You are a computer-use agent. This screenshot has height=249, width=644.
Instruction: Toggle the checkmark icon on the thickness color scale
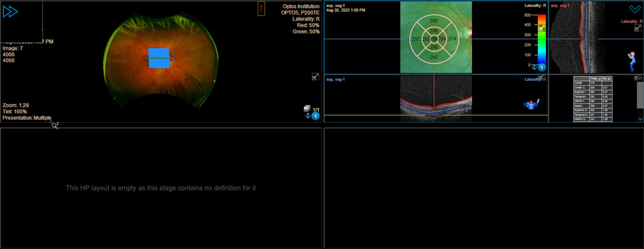click(x=542, y=28)
